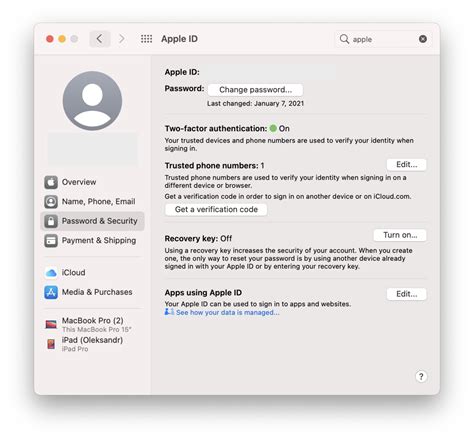Select iPad (Oleksandr) device row
Screen dimensions: 474x440
[x=93, y=344]
